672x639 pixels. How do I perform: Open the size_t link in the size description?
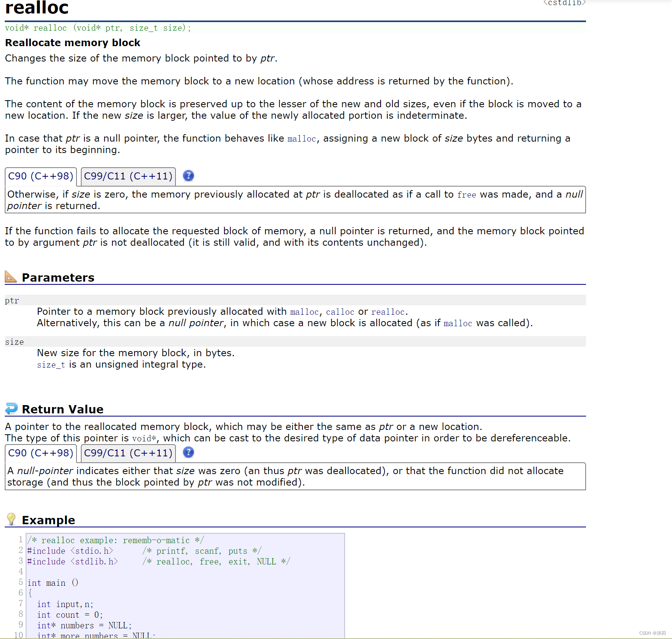[51, 365]
